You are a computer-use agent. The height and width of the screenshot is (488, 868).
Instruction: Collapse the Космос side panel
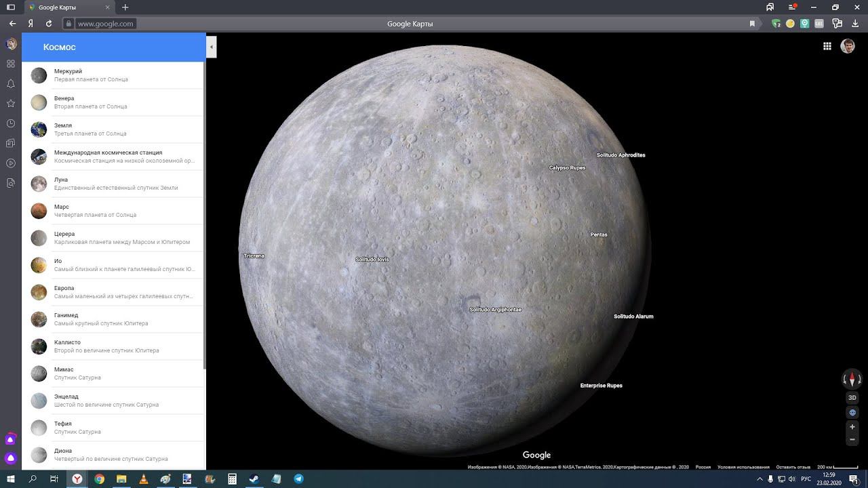pyautogui.click(x=211, y=47)
